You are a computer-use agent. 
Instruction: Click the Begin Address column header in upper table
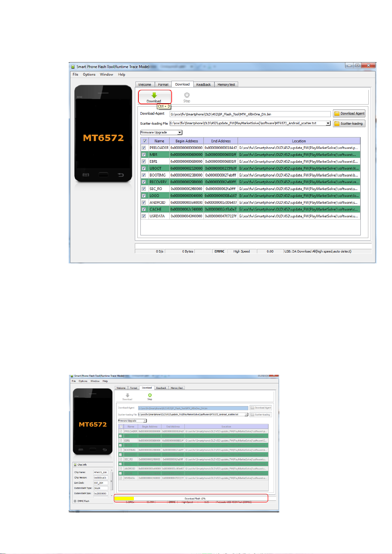pos(187,141)
